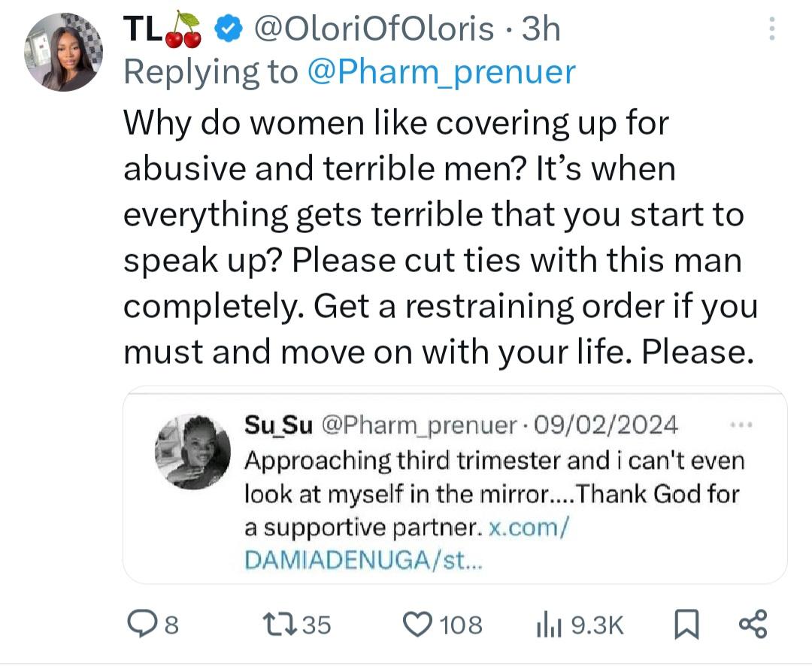Open TL's profile picture

63,52
